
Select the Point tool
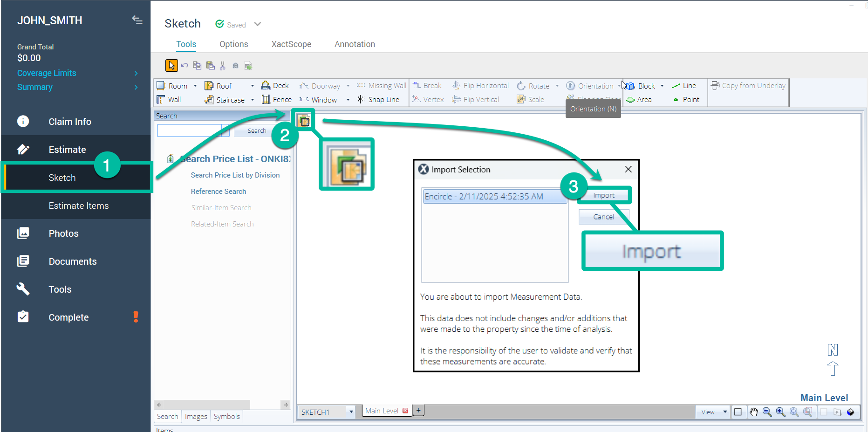tap(686, 99)
